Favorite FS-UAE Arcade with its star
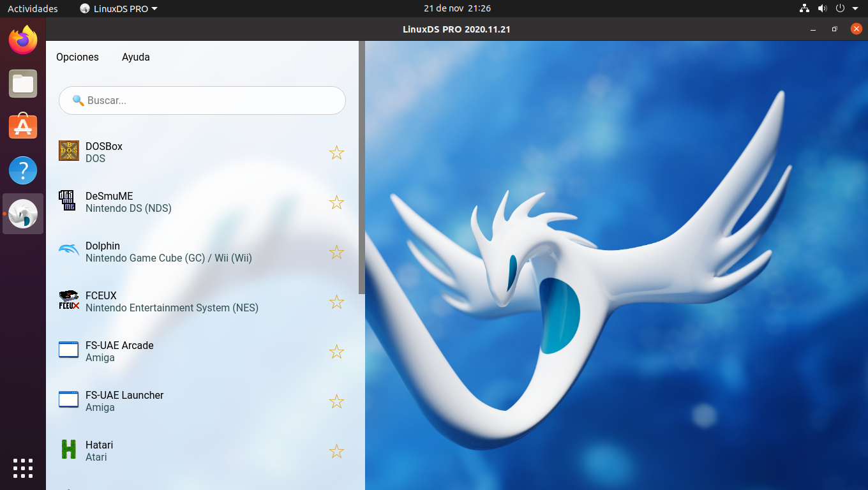The image size is (868, 490). click(x=336, y=352)
